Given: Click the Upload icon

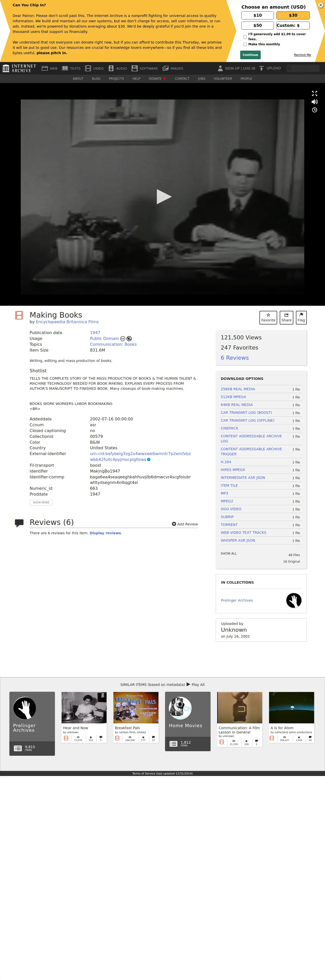Looking at the screenshot, I should pos(261,69).
